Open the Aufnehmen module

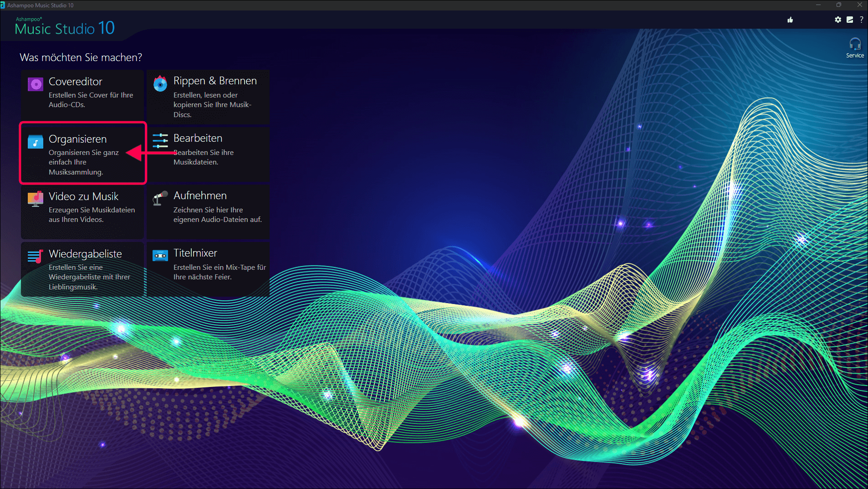(x=208, y=212)
